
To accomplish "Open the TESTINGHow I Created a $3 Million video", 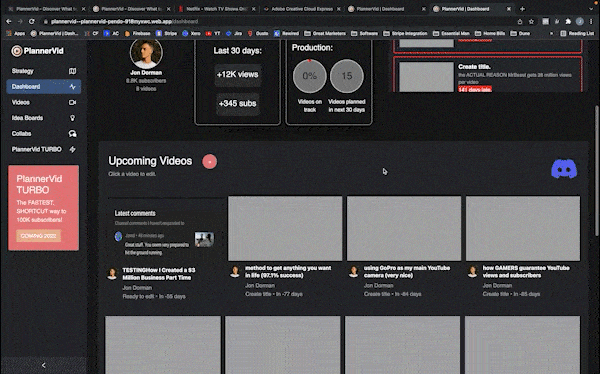I will point(159,274).
